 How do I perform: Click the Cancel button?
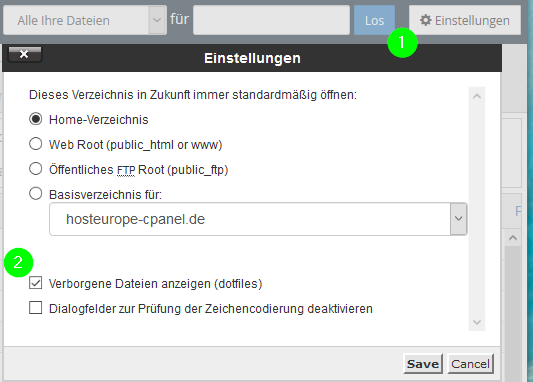tap(470, 364)
